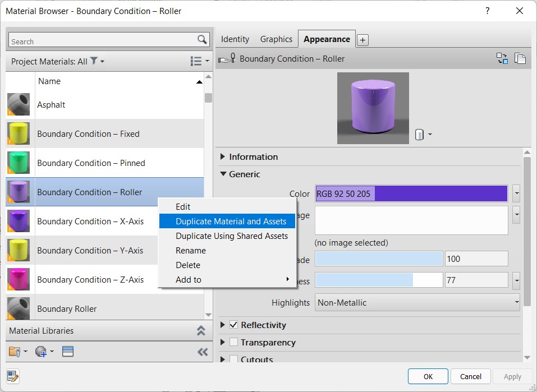Choose Duplicate Material and Assets
537x392 pixels.
click(227, 221)
